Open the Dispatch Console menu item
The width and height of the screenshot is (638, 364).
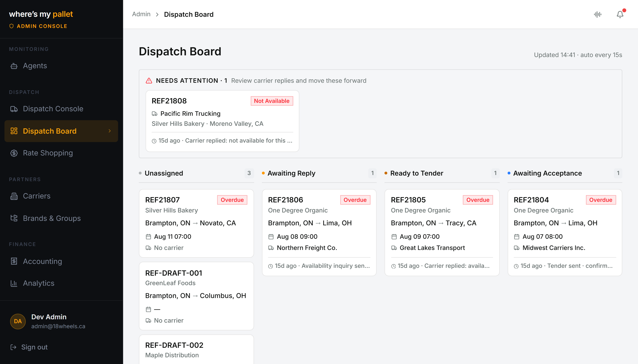click(x=61, y=109)
